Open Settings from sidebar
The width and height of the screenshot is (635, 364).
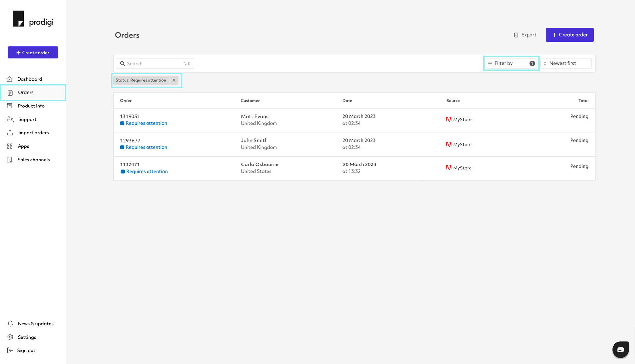26,337
